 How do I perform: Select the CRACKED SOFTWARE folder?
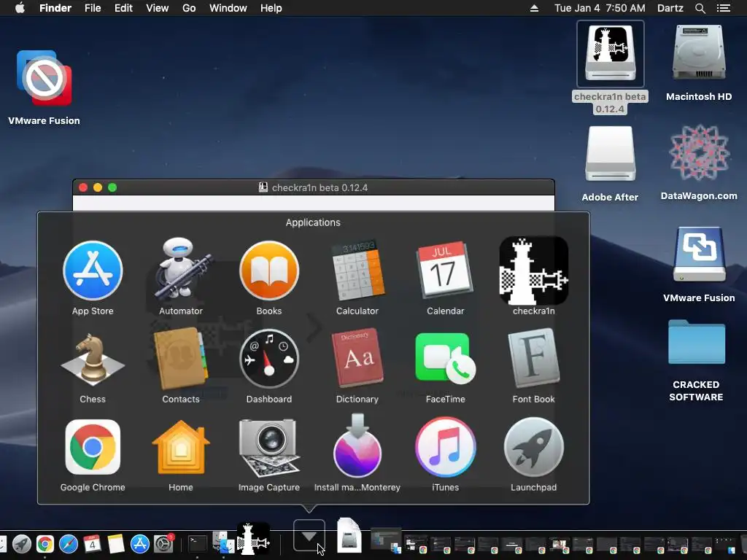pos(697,342)
